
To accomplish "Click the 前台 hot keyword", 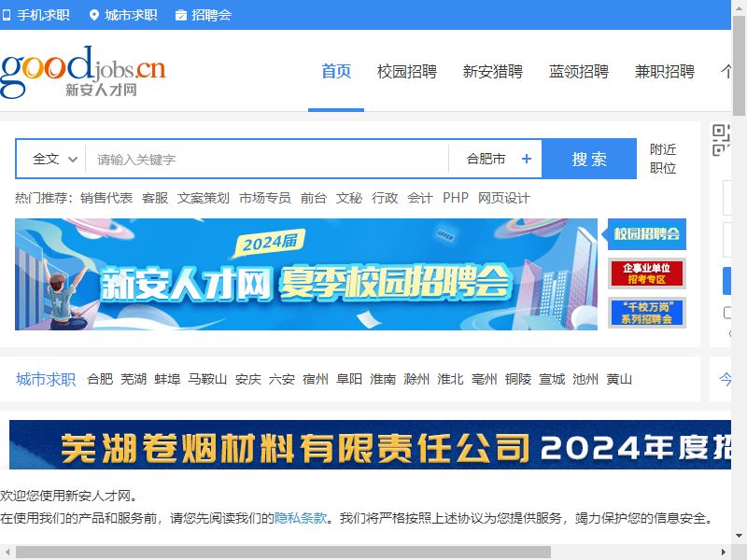I will pos(314,198).
